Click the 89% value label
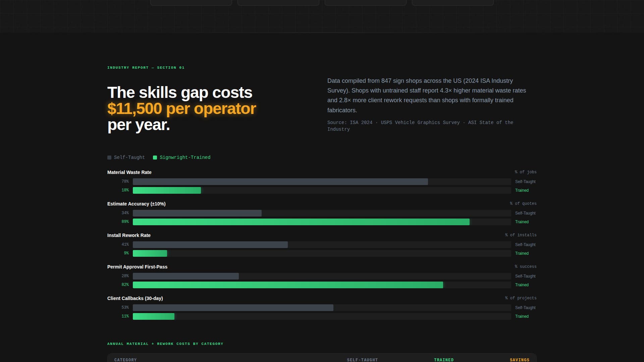The image size is (644, 362). [125, 222]
